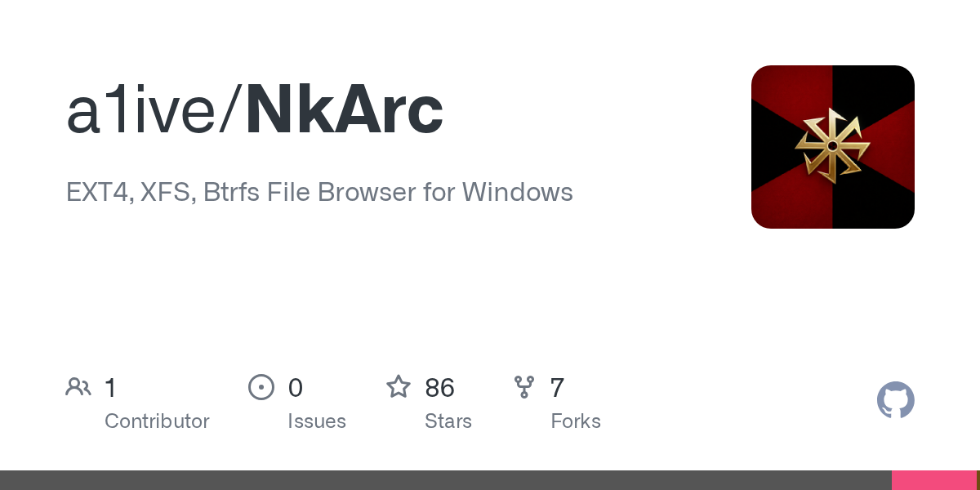The image size is (980, 490).
Task: Click the golden star emblem in avatar
Action: 831,146
